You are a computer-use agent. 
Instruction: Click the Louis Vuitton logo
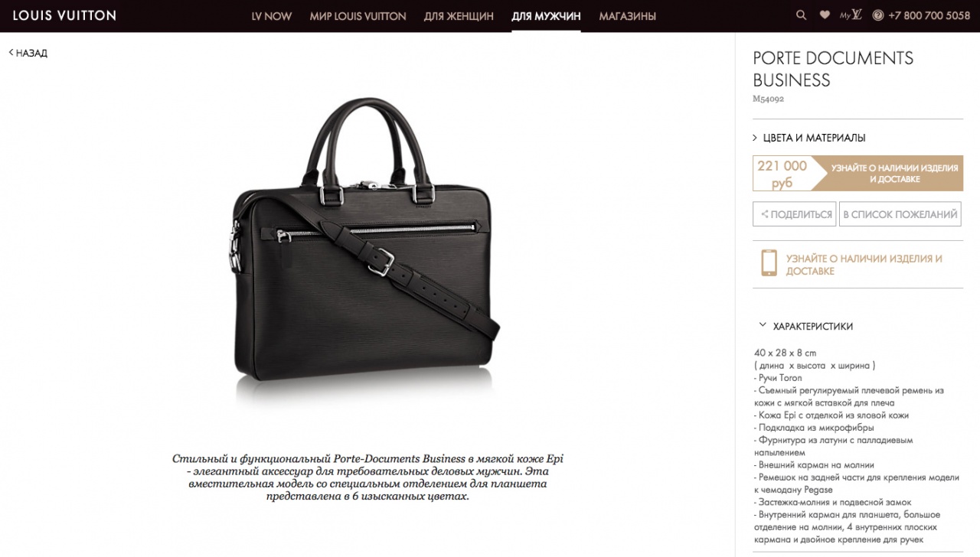(x=64, y=15)
